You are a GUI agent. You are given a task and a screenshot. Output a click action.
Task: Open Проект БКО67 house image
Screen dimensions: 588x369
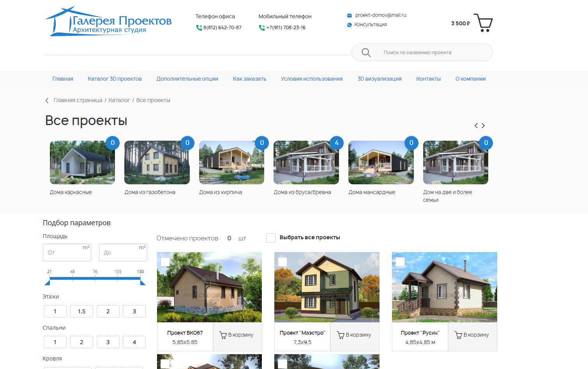(210, 287)
